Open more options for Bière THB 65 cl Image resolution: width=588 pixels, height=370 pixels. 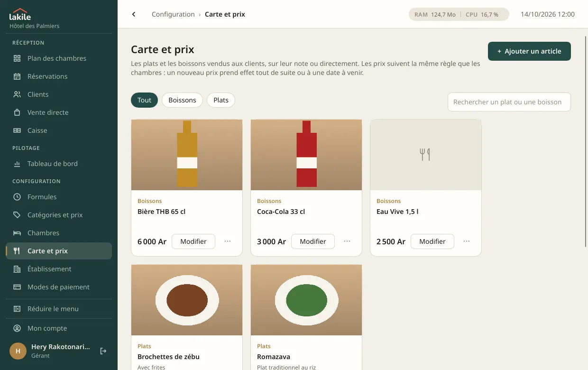[228, 241]
